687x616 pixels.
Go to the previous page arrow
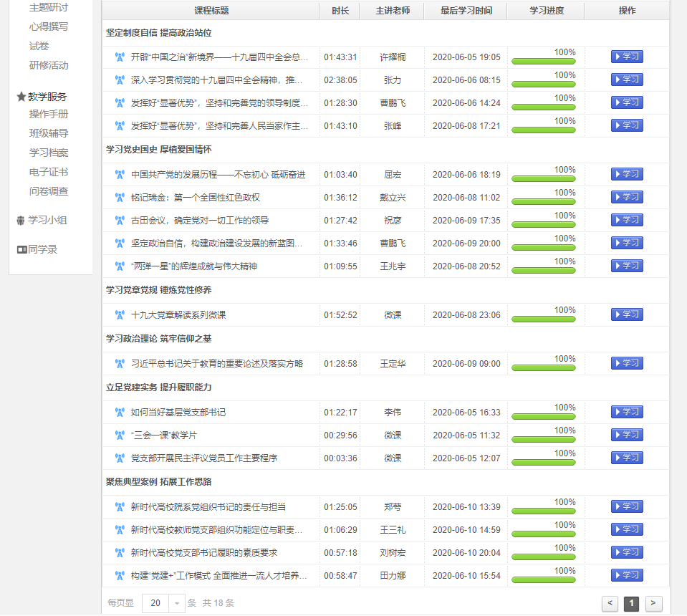(x=610, y=603)
